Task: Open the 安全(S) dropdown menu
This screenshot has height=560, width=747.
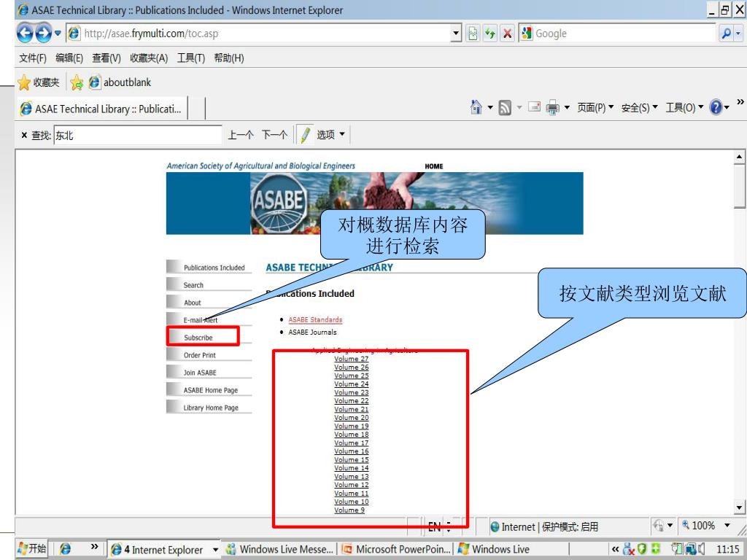Action: point(639,108)
